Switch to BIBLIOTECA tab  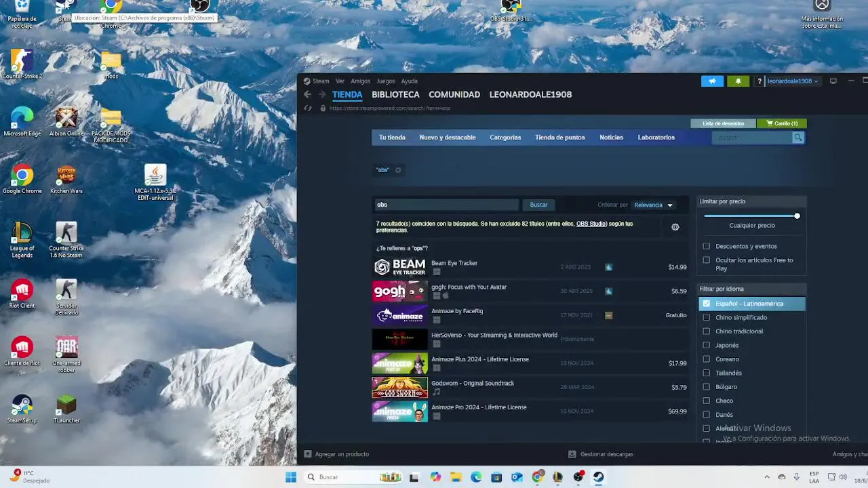tap(395, 95)
